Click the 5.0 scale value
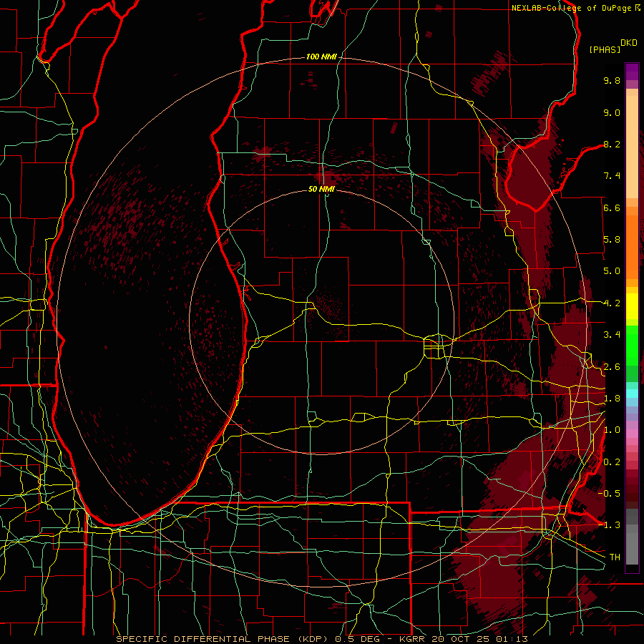 click(x=612, y=271)
